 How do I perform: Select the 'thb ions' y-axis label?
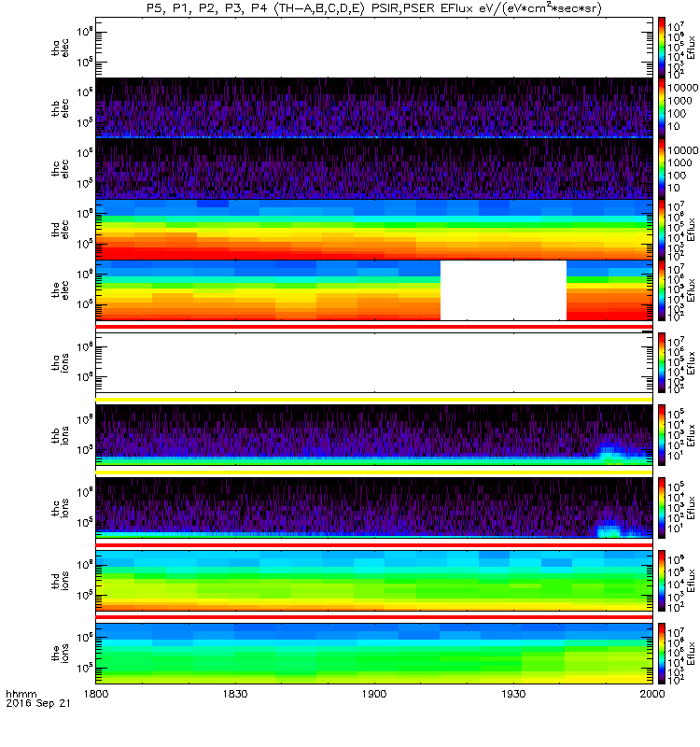60,435
